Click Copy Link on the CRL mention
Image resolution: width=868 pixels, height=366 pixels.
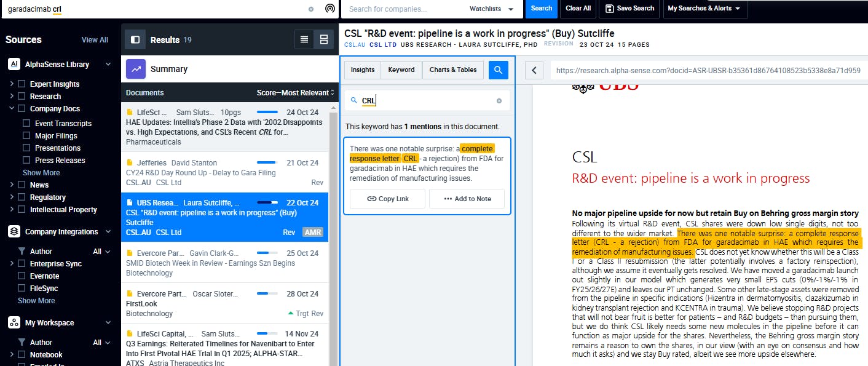pos(387,199)
